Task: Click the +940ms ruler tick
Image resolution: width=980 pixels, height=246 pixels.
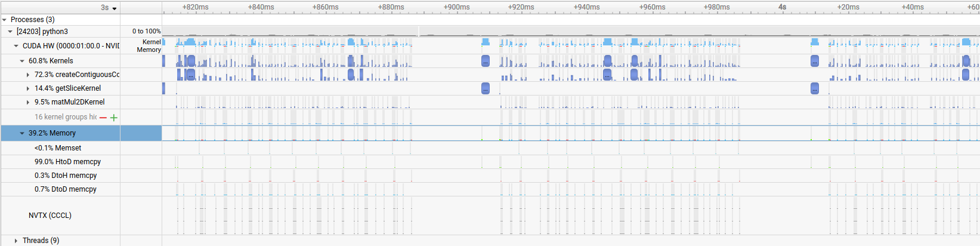Action: pyautogui.click(x=586, y=7)
